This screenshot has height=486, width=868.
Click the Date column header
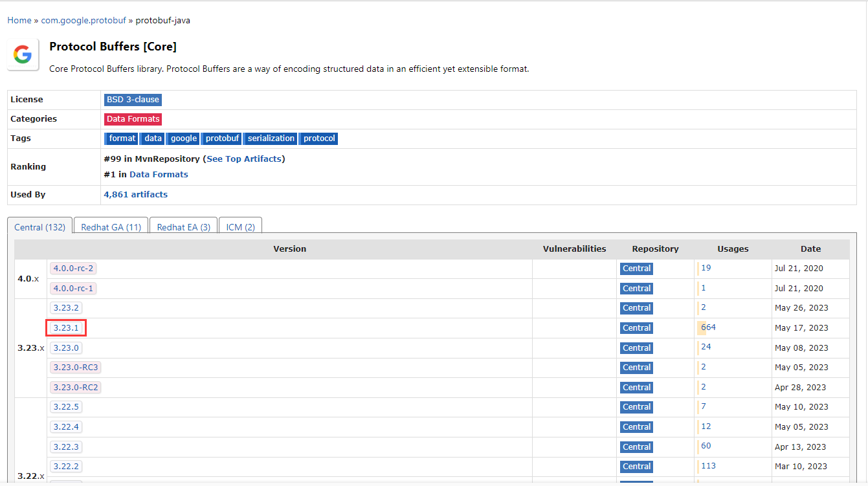[810, 249]
